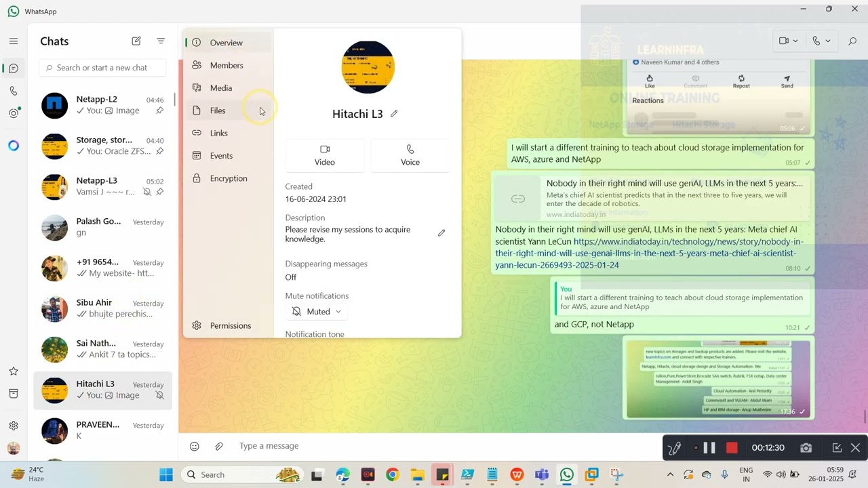Open the Status updates icon
The width and height of the screenshot is (868, 488).
click(14, 113)
